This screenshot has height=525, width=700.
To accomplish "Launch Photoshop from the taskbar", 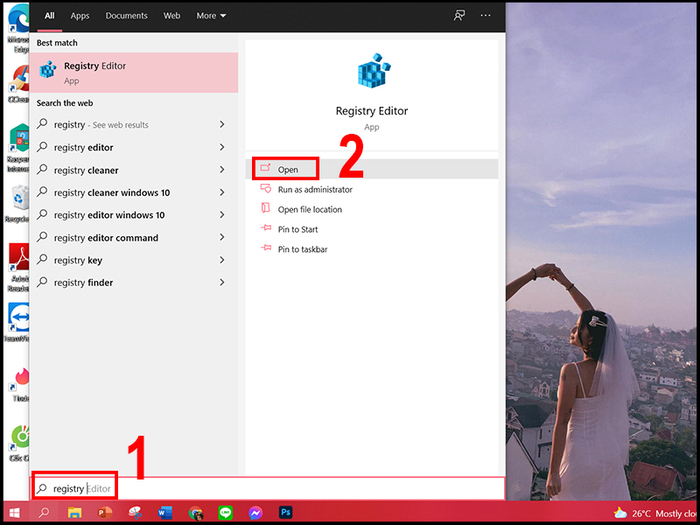I will pyautogui.click(x=286, y=512).
